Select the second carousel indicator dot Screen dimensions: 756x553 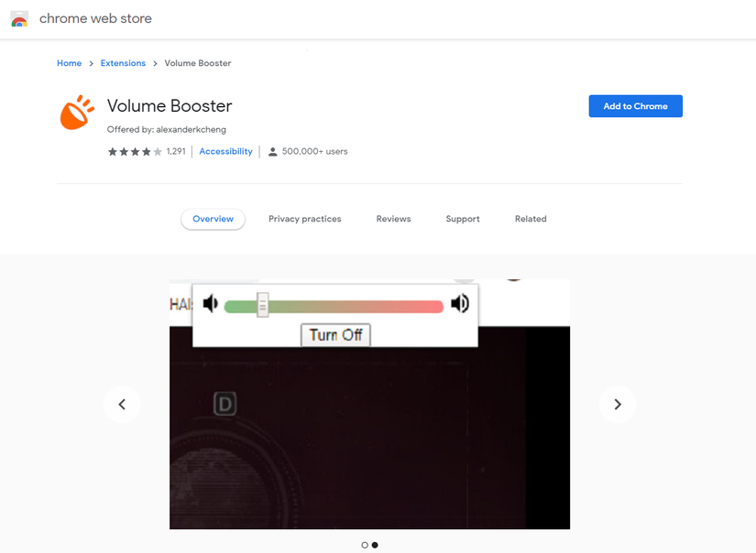375,545
